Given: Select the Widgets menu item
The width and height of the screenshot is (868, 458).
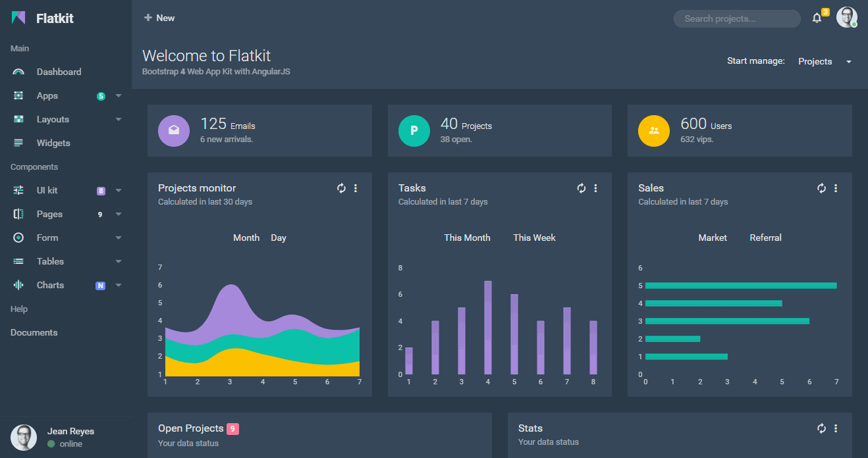Looking at the screenshot, I should [53, 143].
